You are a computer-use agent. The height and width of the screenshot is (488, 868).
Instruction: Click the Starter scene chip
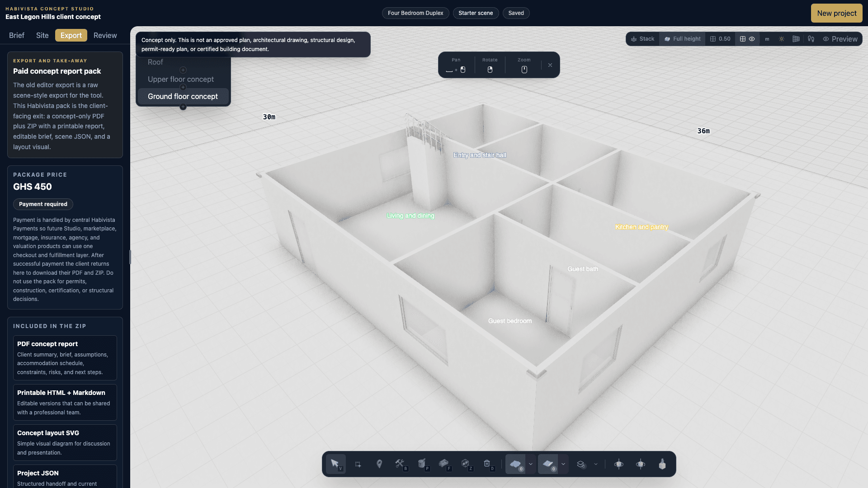[476, 13]
